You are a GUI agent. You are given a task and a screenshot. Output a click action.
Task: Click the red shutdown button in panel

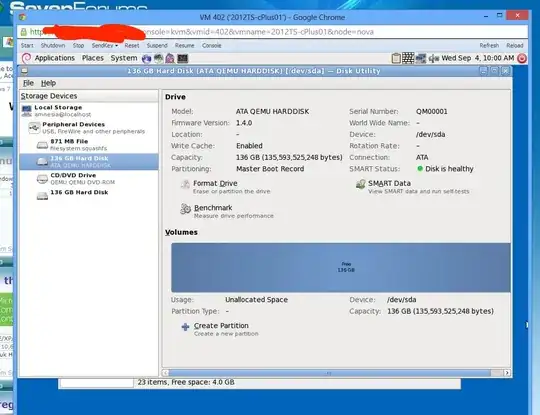522,58
